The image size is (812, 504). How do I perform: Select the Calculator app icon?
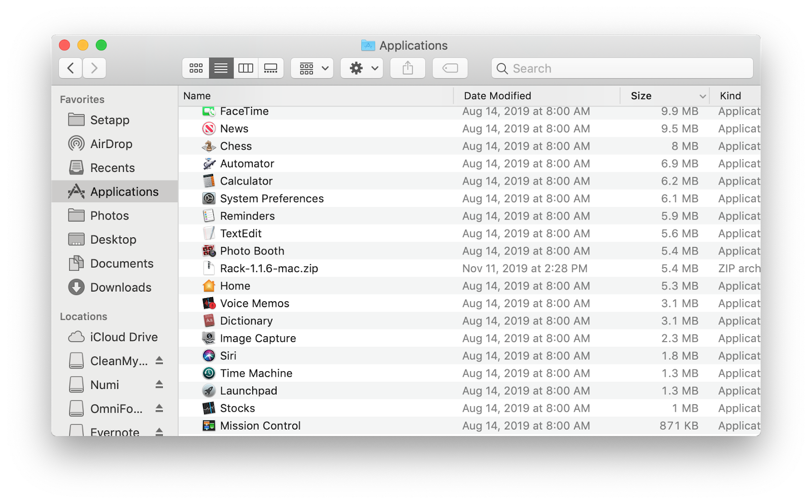pyautogui.click(x=209, y=181)
